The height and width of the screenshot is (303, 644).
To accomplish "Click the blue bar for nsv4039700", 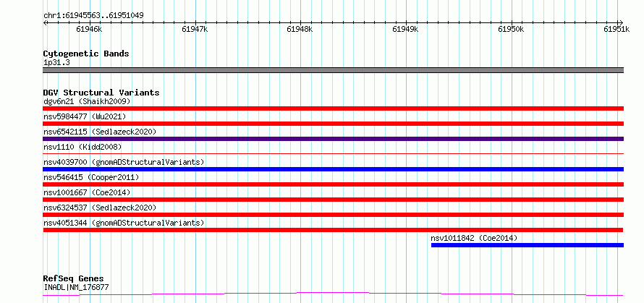I will pyautogui.click(x=334, y=169).
